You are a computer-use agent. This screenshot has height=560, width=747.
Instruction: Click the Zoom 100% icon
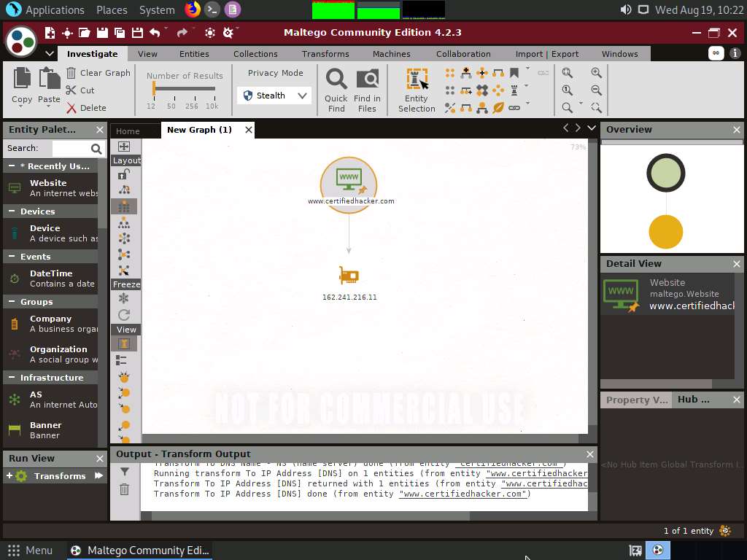(x=567, y=90)
